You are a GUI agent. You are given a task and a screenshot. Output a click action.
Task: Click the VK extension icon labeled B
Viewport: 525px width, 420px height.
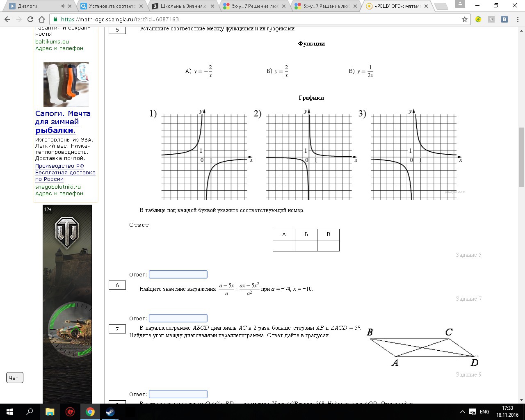tap(504, 19)
